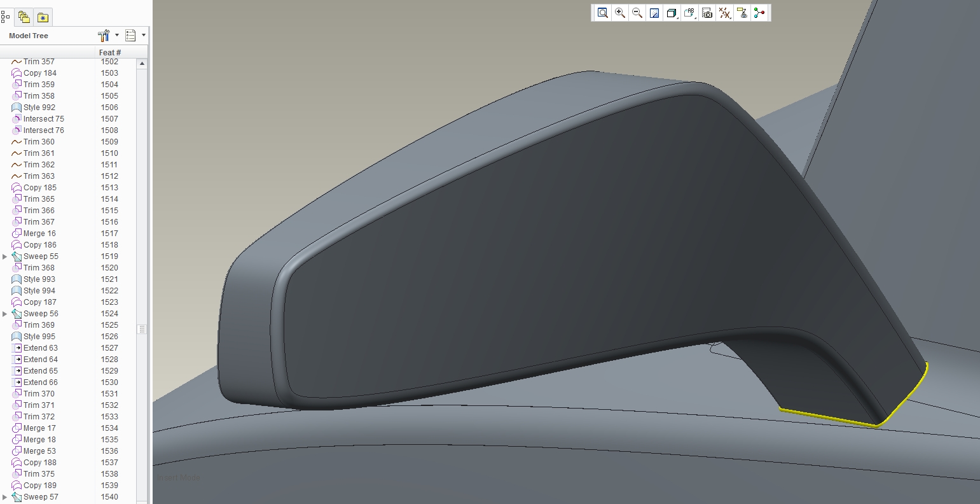Image resolution: width=980 pixels, height=504 pixels.
Task: Activate the Zoom Out tool
Action: [x=637, y=13]
